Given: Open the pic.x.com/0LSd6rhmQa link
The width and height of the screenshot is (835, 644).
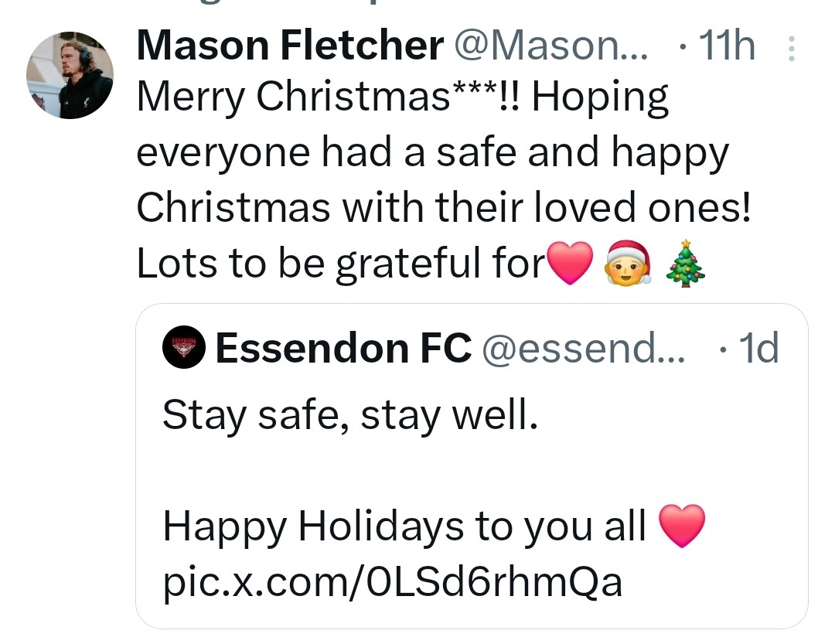Looking at the screenshot, I should pos(393,581).
